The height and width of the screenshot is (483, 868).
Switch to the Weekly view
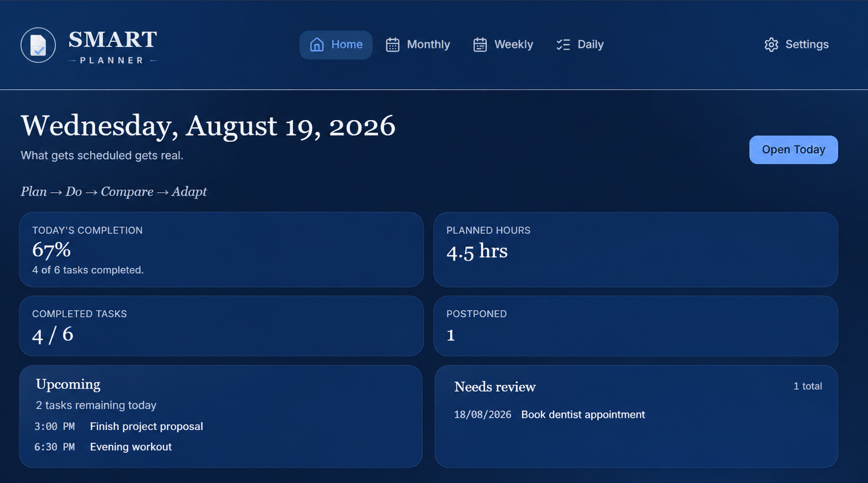(x=503, y=45)
